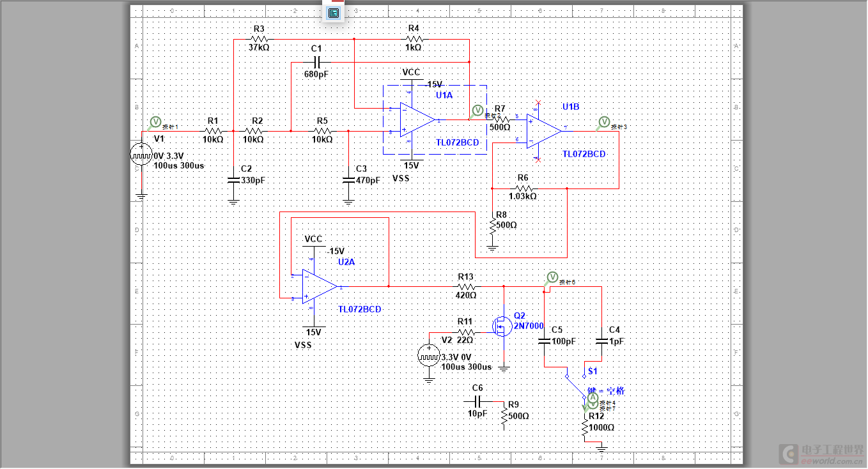
Task: Select the C2 330pF capacitor symbol
Action: click(233, 180)
